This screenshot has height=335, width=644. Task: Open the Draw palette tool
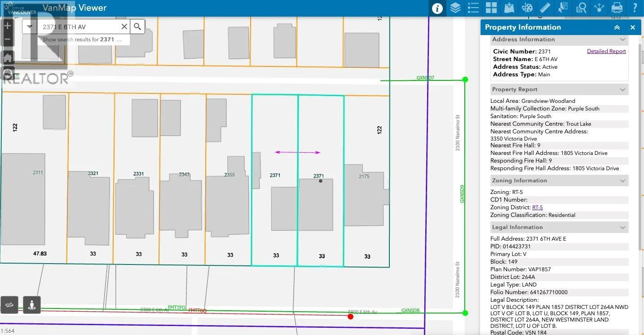click(x=527, y=8)
